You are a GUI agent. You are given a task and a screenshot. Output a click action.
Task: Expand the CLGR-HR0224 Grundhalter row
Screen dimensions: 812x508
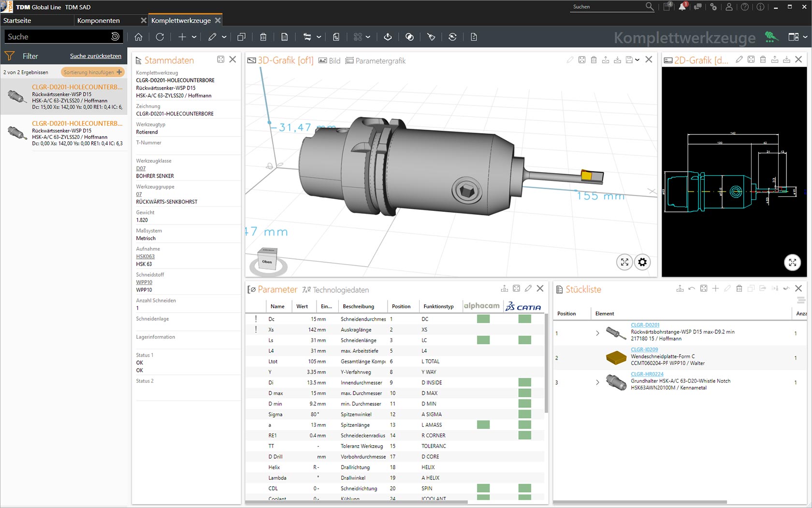pos(597,382)
